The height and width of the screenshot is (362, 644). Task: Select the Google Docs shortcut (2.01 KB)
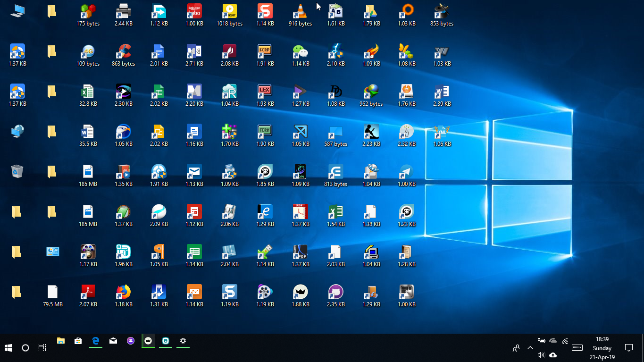(x=159, y=51)
